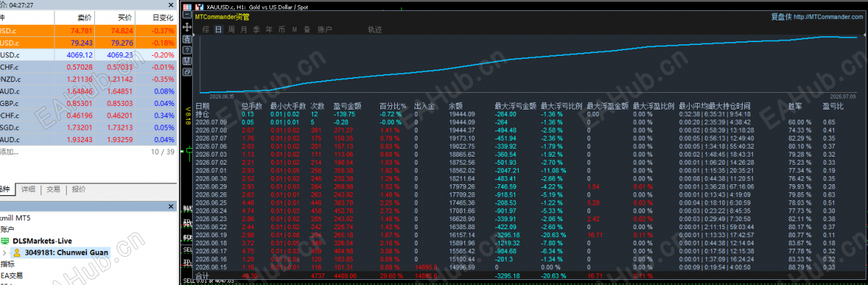
Task: Click the 卖价 column header
Action: pyautogui.click(x=85, y=17)
